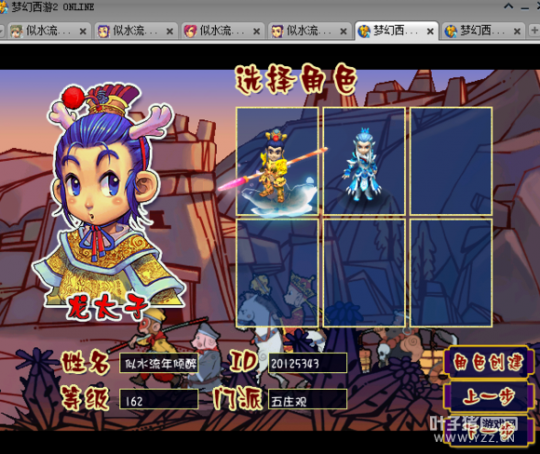
Task: Close the active 梦幻西 tab
Action: pos(430,32)
